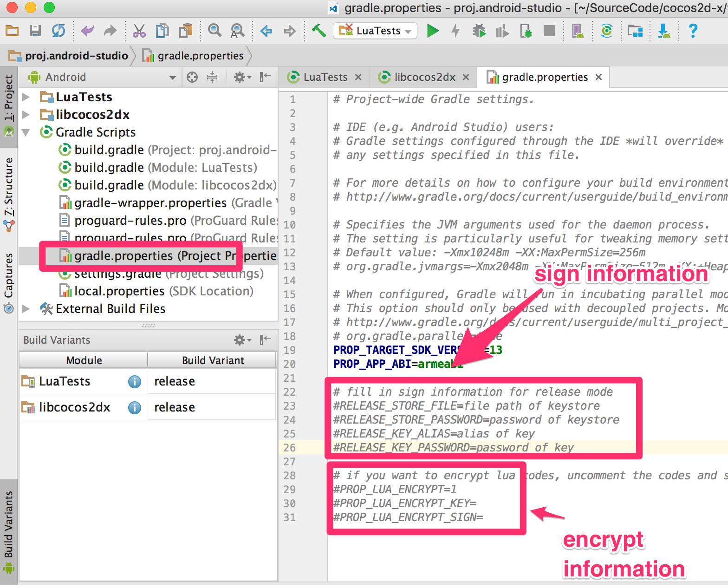Close the gradle.properties editor tab
This screenshot has height=588, width=728.
(x=599, y=77)
